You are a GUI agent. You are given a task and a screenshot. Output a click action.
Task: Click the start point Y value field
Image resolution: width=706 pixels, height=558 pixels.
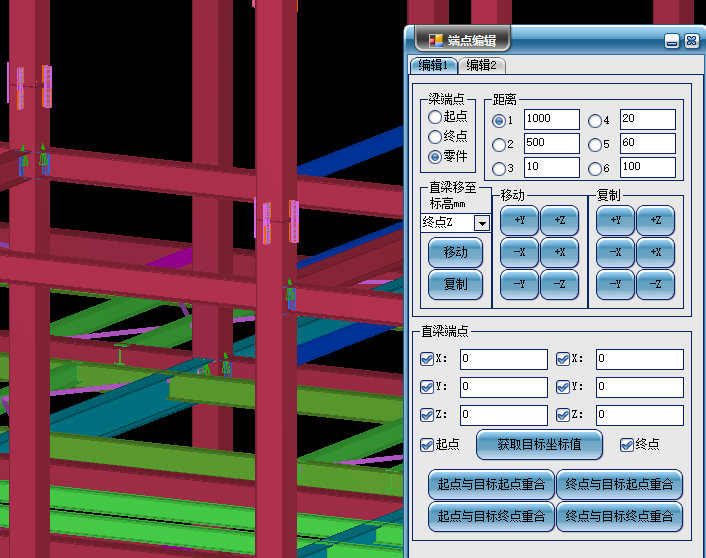tap(504, 387)
